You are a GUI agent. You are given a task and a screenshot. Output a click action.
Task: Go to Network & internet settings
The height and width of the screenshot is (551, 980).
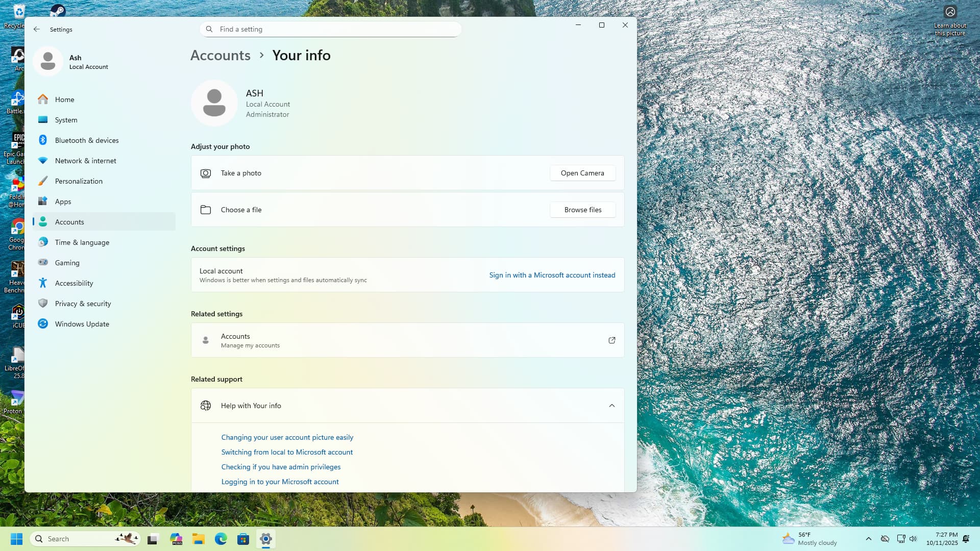pyautogui.click(x=85, y=161)
